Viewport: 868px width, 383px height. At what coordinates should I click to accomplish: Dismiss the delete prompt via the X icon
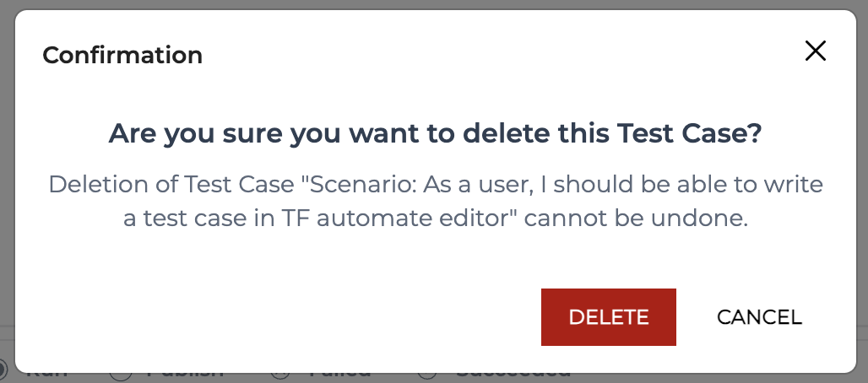point(816,51)
